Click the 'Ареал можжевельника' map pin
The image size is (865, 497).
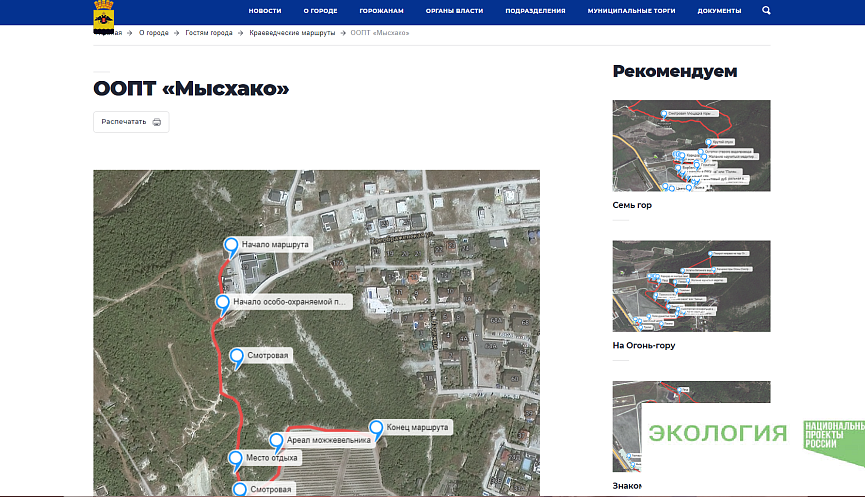click(277, 440)
